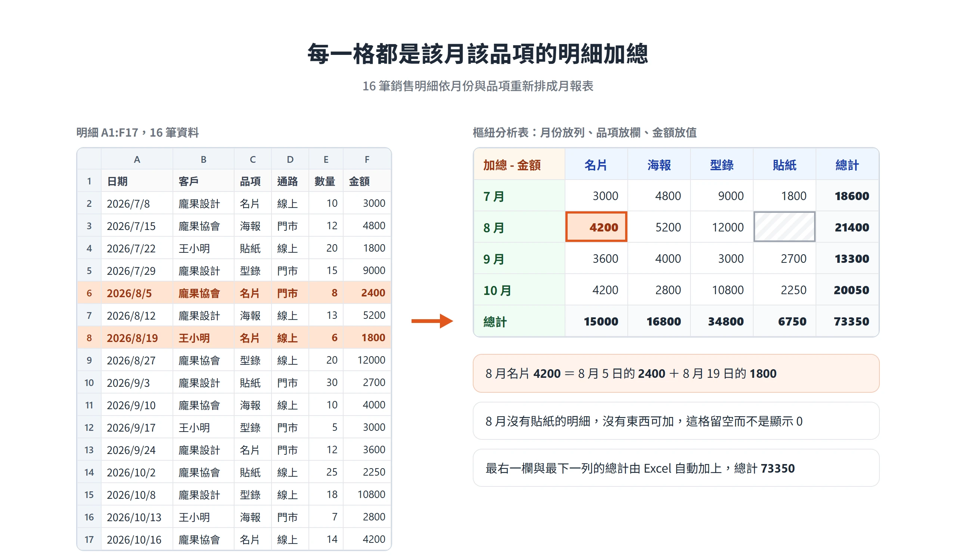
Task: Click the 貼紙 column total 6750
Action: pyautogui.click(x=784, y=321)
